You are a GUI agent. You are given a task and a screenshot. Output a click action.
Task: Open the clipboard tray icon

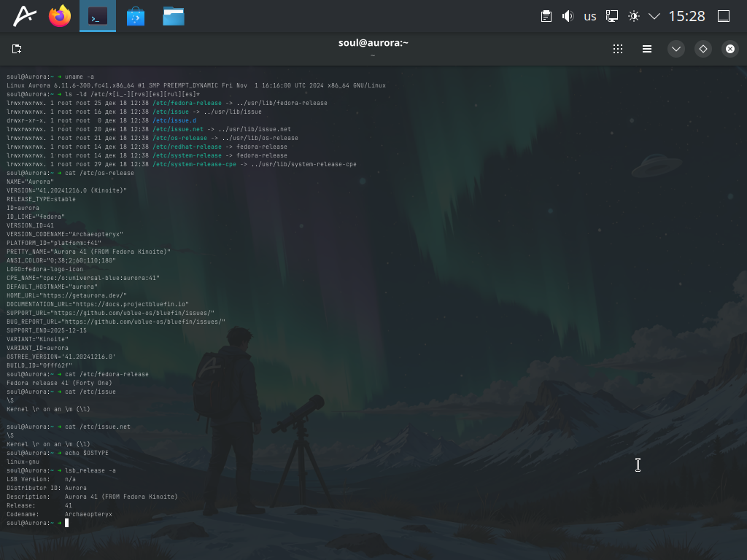click(x=546, y=16)
